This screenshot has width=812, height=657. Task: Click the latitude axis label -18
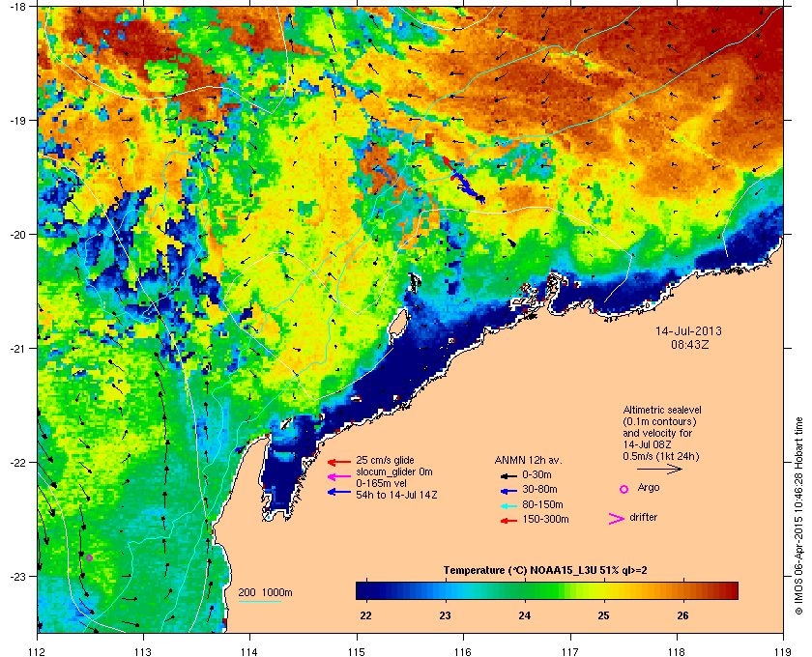click(x=18, y=7)
